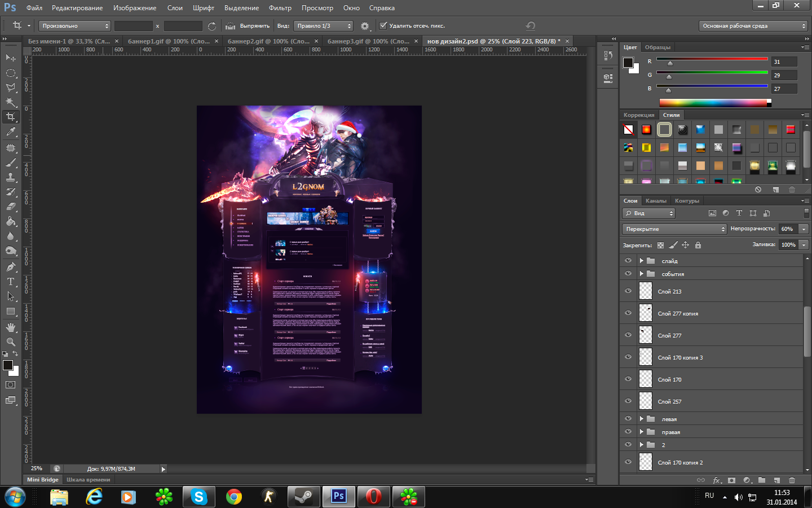Screen dimensions: 812x508
Task: Toggle visibility of Слой 170 копия 3
Action: [x=628, y=357]
